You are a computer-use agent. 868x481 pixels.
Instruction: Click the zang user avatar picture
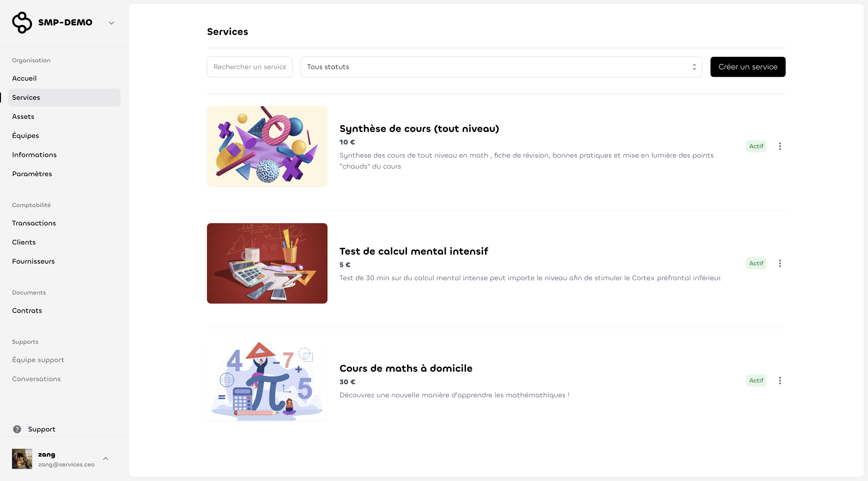[x=22, y=459]
